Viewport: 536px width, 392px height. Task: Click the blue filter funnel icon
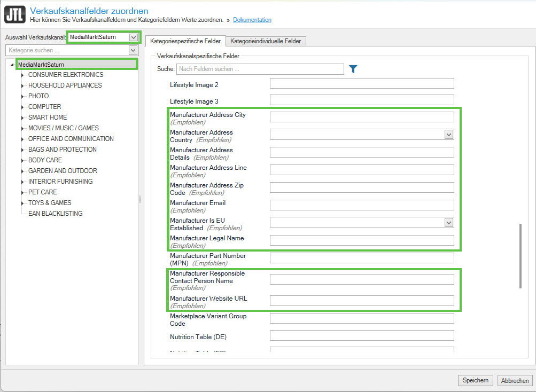pyautogui.click(x=353, y=69)
